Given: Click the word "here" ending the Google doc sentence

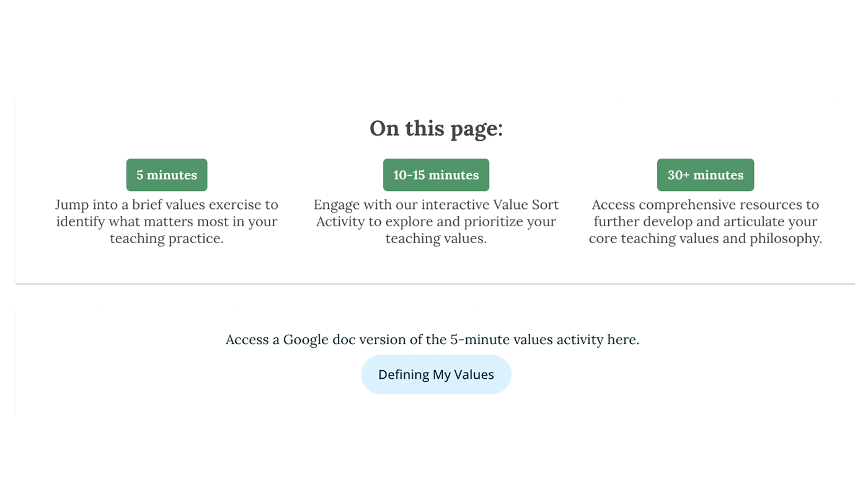Looking at the screenshot, I should click(622, 340).
